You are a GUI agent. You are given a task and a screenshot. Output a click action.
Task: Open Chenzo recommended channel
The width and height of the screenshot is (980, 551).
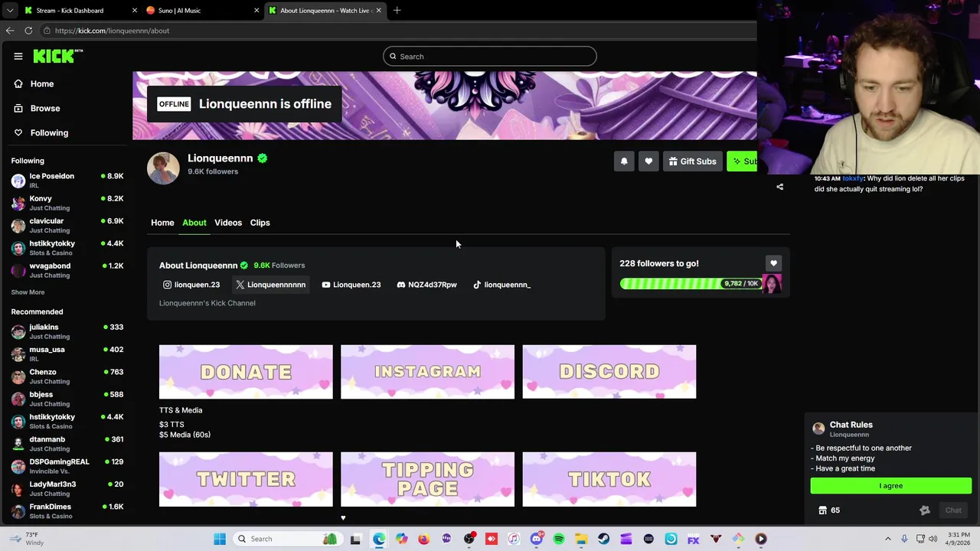coord(67,377)
